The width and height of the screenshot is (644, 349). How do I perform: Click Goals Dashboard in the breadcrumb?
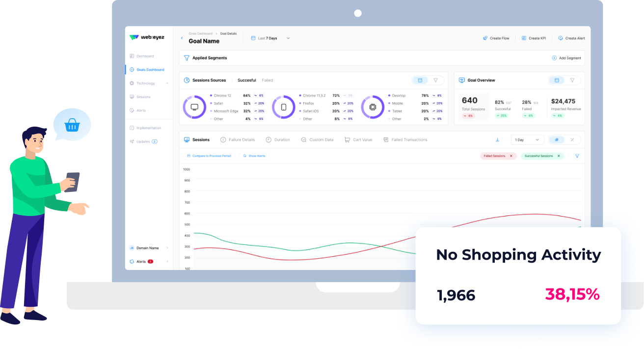point(201,33)
